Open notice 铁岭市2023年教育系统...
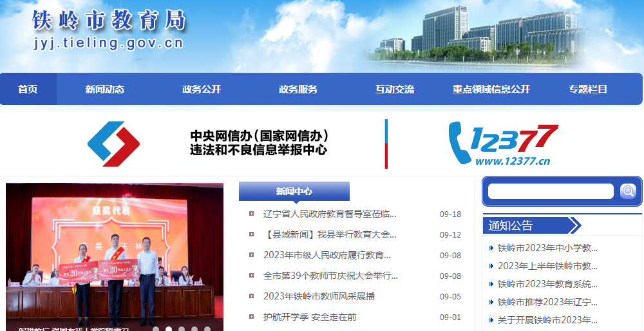 pos(547,284)
